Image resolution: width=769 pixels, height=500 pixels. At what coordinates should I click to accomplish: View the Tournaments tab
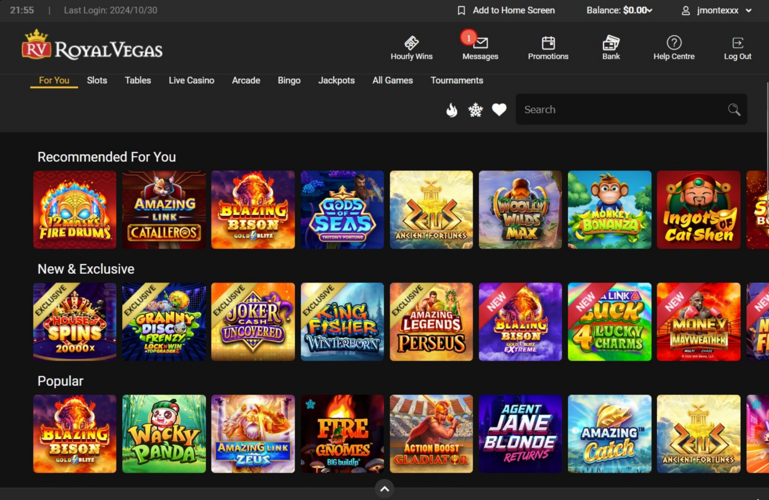pos(457,80)
